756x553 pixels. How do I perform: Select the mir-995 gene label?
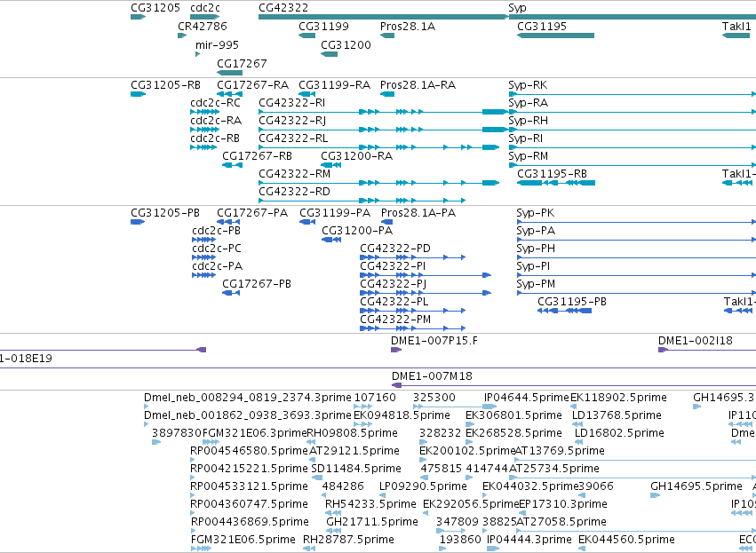217,44
